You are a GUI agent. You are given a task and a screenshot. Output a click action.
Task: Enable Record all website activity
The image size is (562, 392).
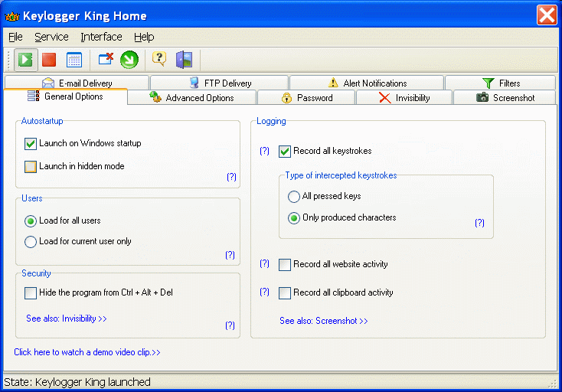[285, 265]
